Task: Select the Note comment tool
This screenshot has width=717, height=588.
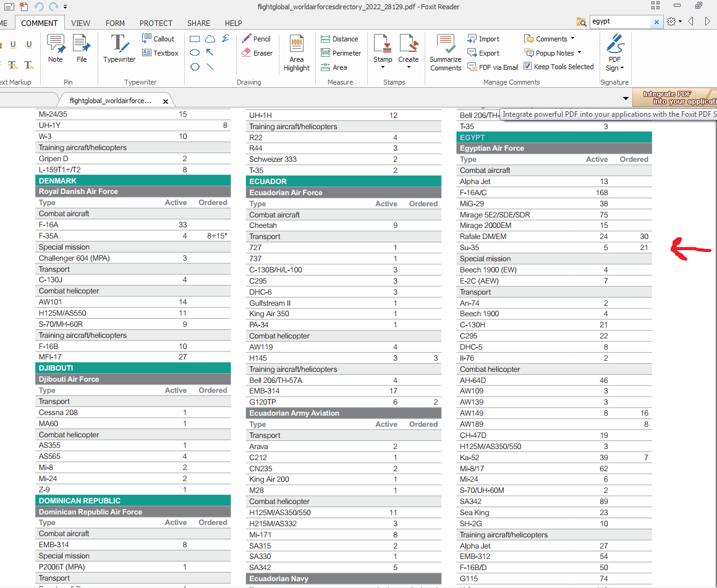Action: pos(56,48)
